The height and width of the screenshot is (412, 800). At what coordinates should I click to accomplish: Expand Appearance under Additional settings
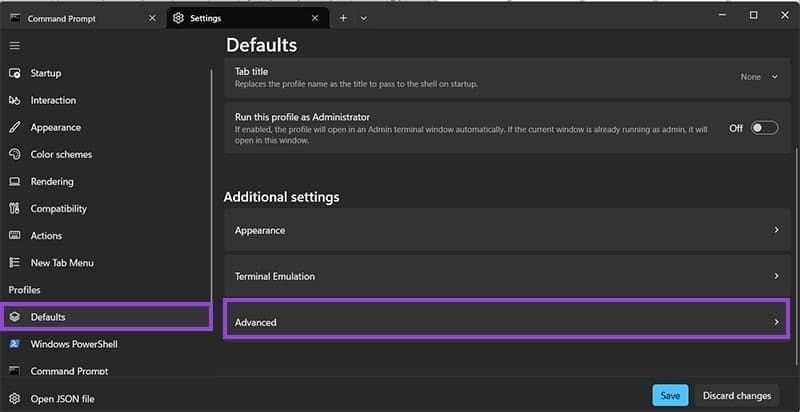[505, 230]
